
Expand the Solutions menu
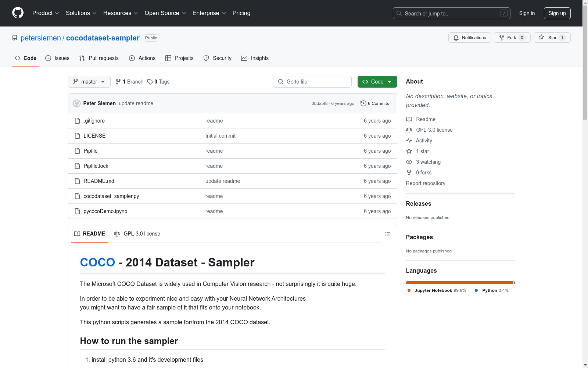pyautogui.click(x=81, y=13)
